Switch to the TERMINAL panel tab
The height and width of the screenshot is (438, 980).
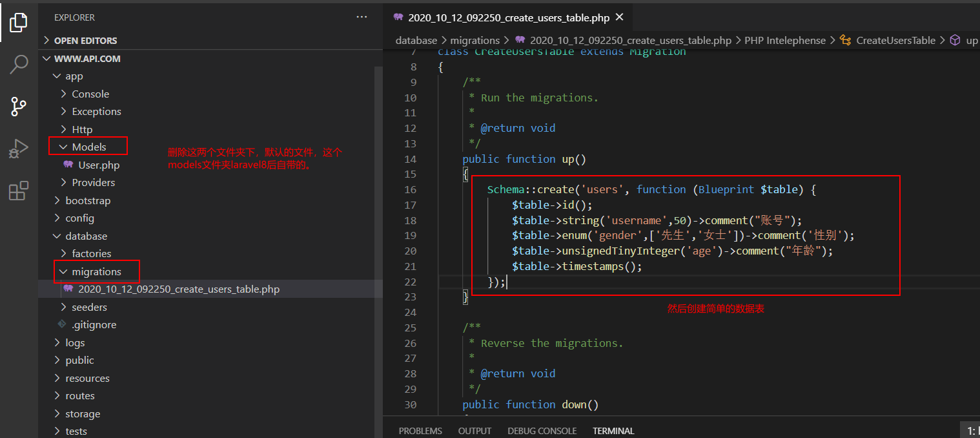point(613,430)
